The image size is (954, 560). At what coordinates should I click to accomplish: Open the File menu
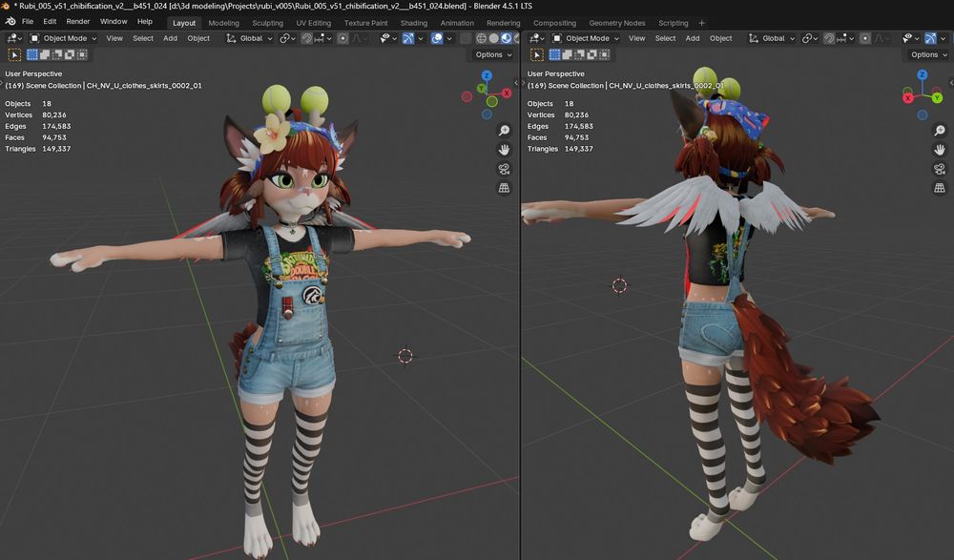28,21
